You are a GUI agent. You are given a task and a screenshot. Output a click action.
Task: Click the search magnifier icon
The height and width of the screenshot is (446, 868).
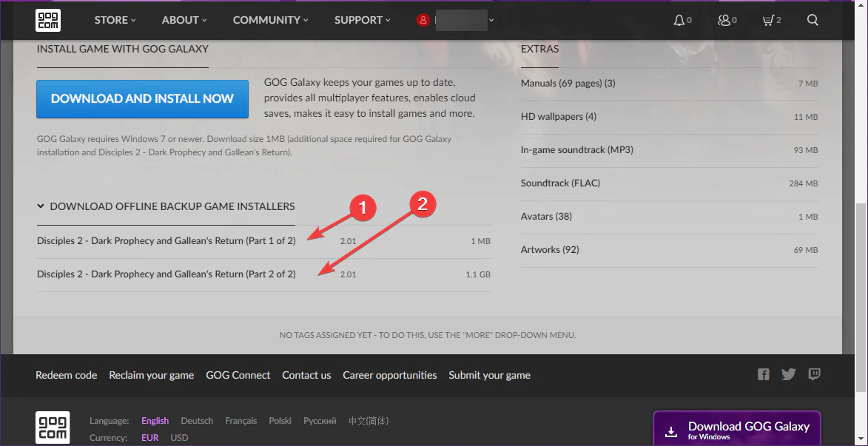(x=813, y=20)
